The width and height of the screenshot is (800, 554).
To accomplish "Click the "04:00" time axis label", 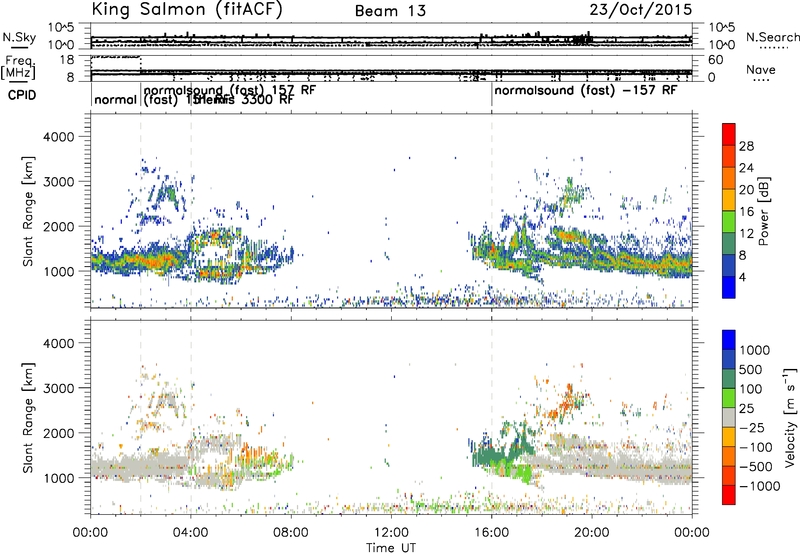I will [x=190, y=533].
